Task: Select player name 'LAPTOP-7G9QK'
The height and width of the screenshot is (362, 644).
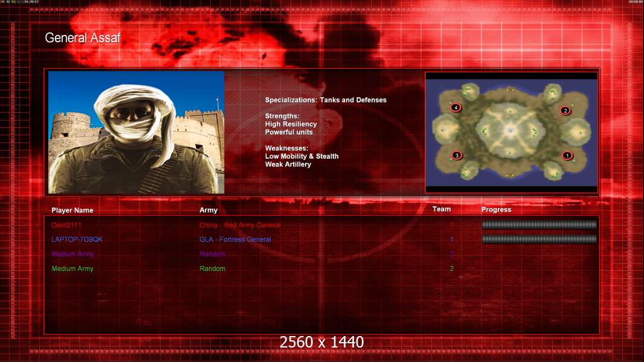Action: [x=77, y=240]
